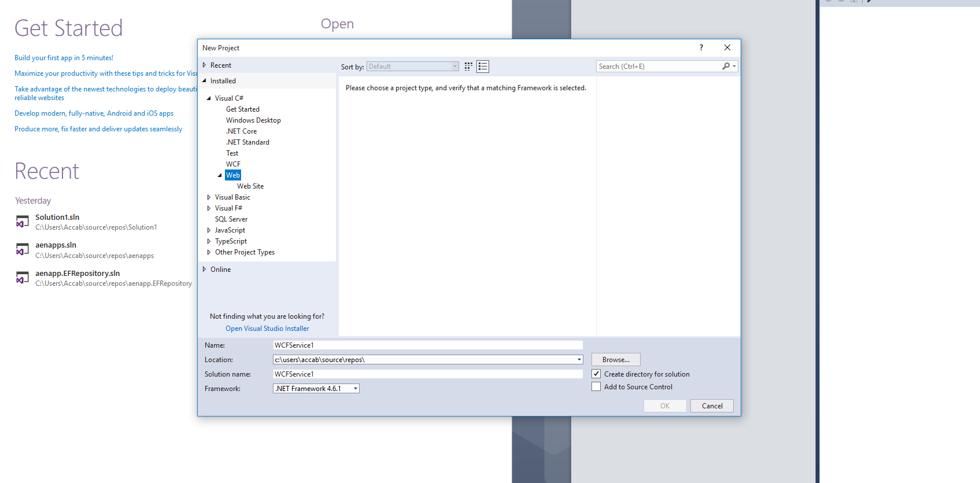Enable Add to Source Control

(x=596, y=386)
